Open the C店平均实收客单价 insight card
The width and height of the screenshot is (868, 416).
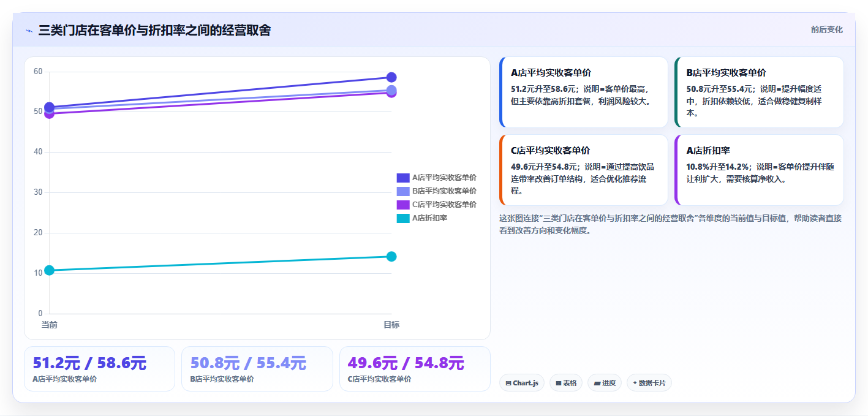[x=584, y=170]
